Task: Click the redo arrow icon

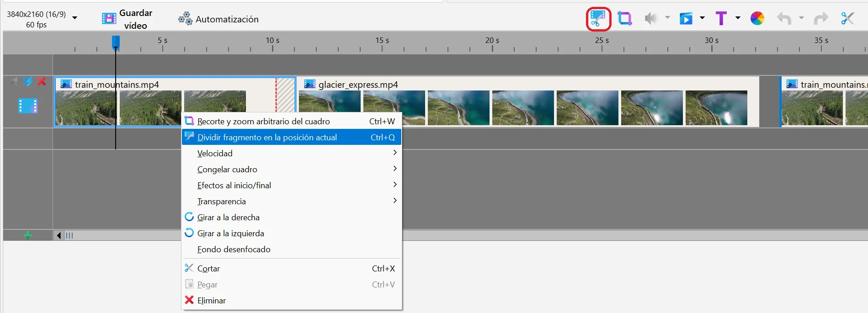Action: [821, 18]
